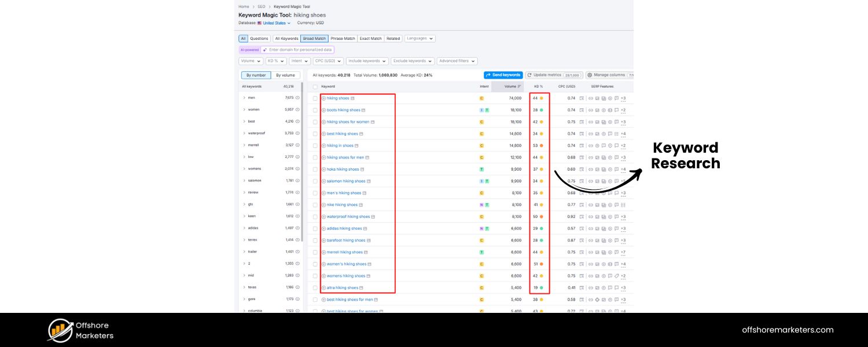
Task: Open the SEO breadcrumb link
Action: [x=261, y=6]
